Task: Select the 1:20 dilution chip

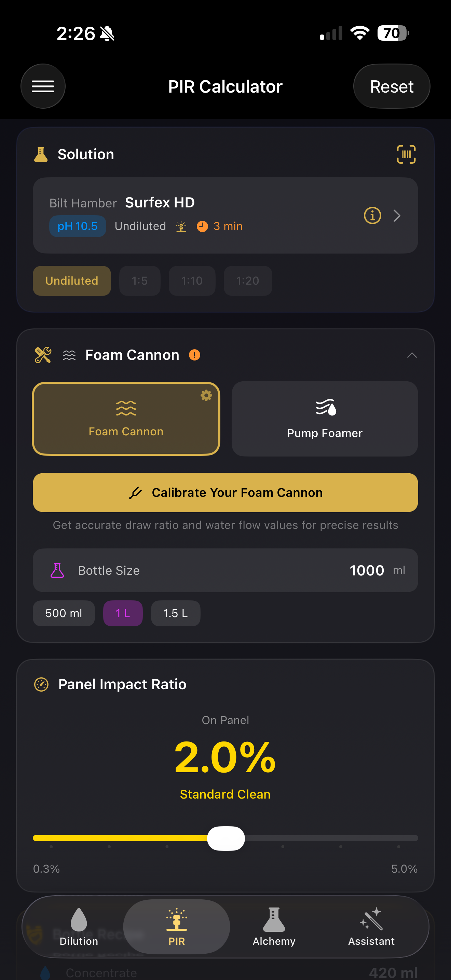Action: click(x=248, y=281)
